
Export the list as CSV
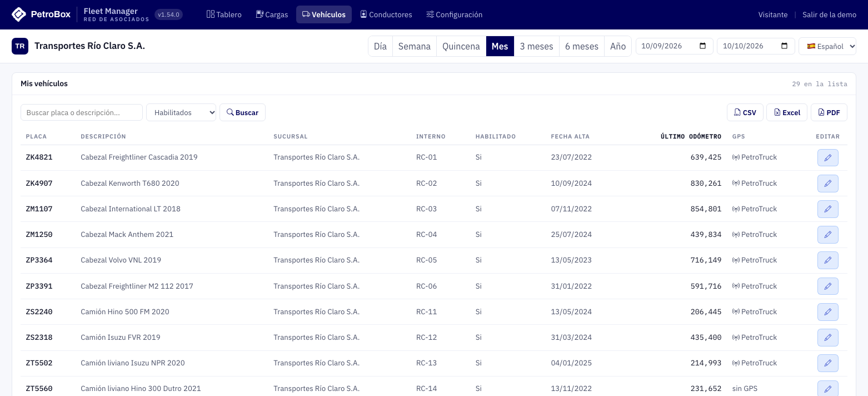[x=745, y=112]
